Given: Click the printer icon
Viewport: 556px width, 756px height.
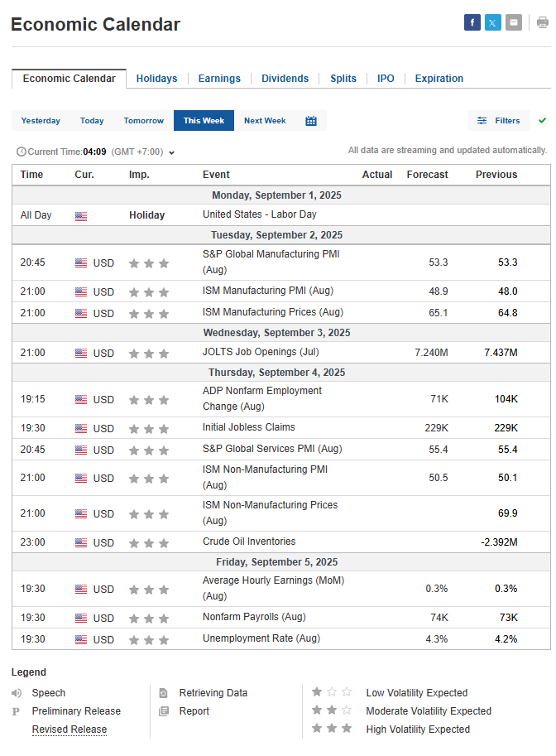Looking at the screenshot, I should 543,23.
